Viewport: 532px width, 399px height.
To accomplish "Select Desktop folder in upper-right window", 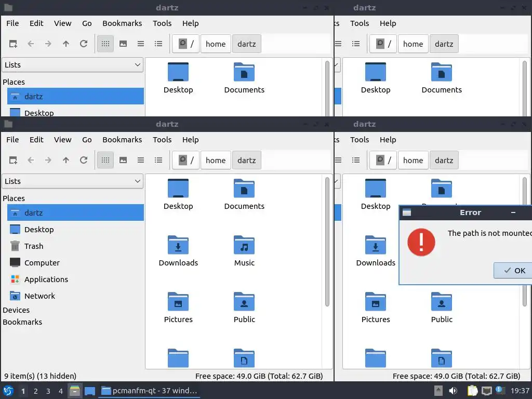I will 376,78.
